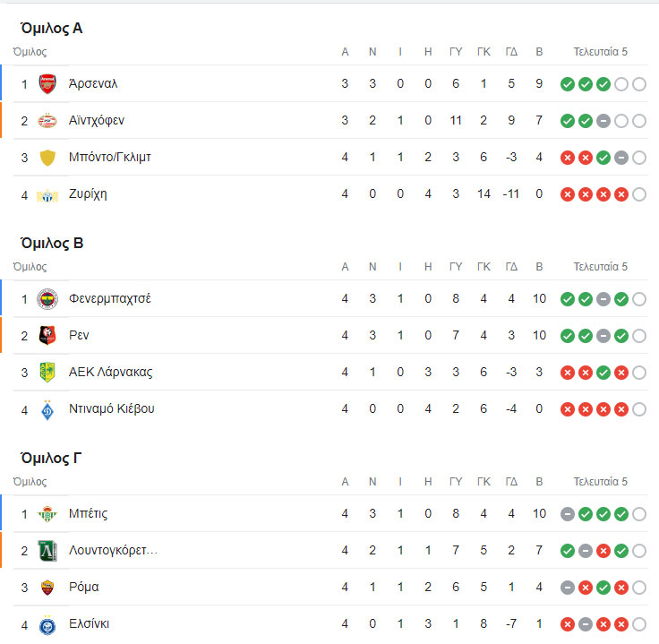
Task: Open the Άρσεναλ team link
Action: coord(93,84)
